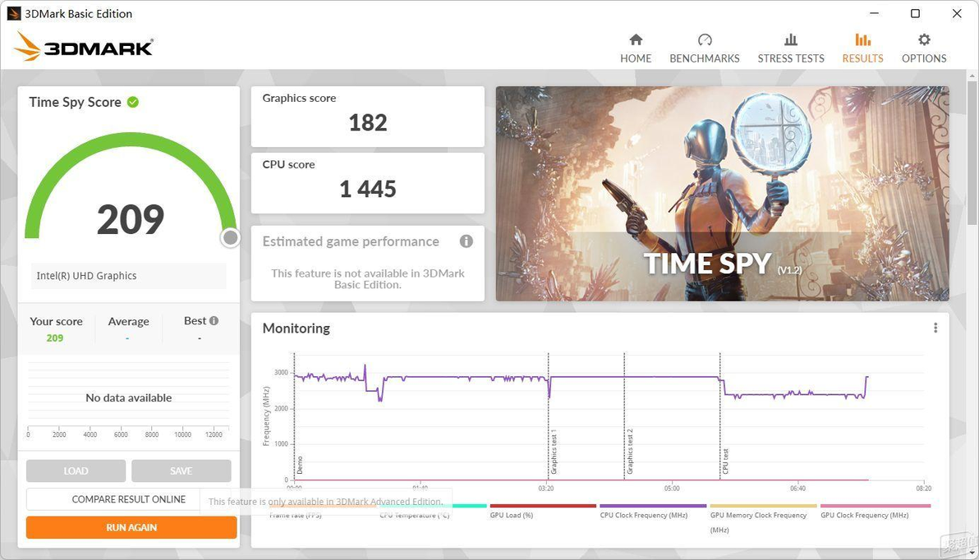979x560 pixels.
Task: Select the Results tab
Action: [862, 48]
